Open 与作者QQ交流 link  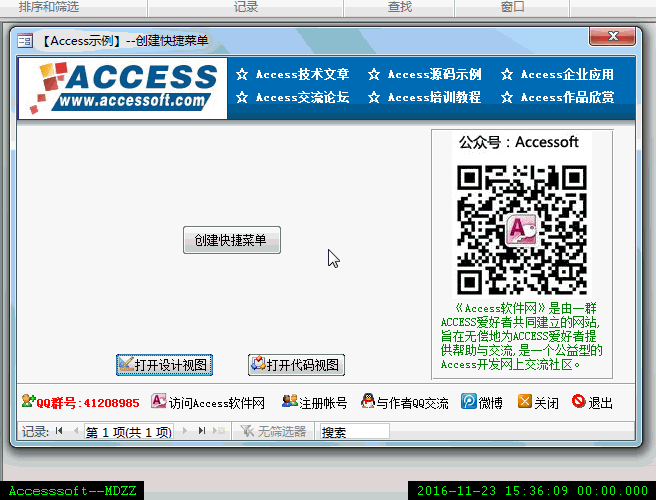tap(413, 403)
